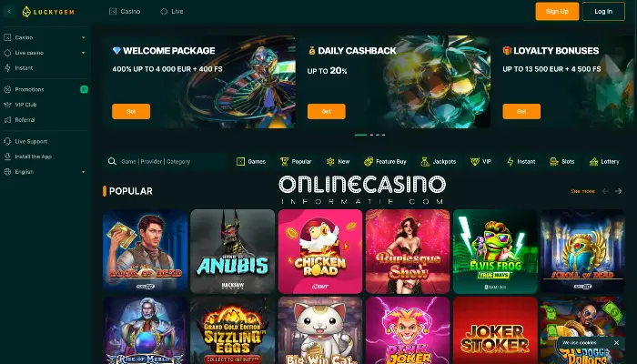Open the English language dropdown
Image resolution: width=637 pixels, height=364 pixels.
point(84,172)
